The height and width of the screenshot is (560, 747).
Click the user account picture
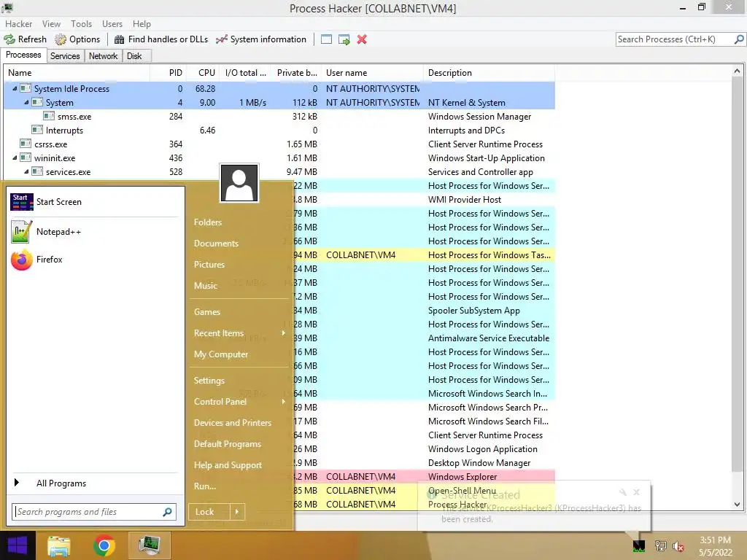click(239, 183)
